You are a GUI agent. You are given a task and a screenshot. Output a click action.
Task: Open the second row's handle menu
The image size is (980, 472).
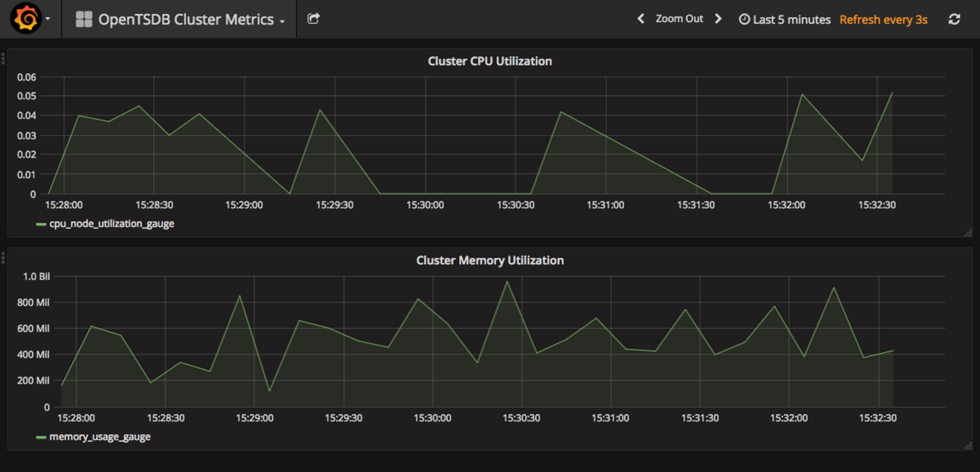(3, 257)
